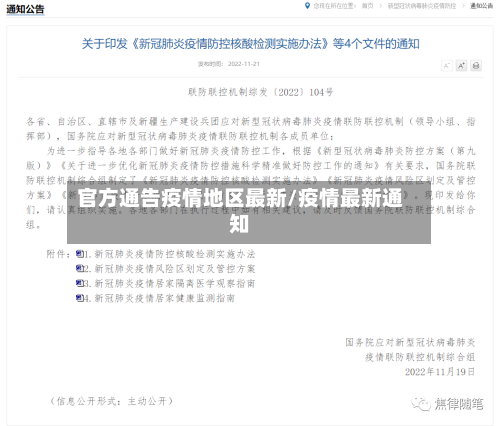Viewport: 500px width, 426px height.
Task: Click the document icon beside attachment 4
Action: point(79,298)
